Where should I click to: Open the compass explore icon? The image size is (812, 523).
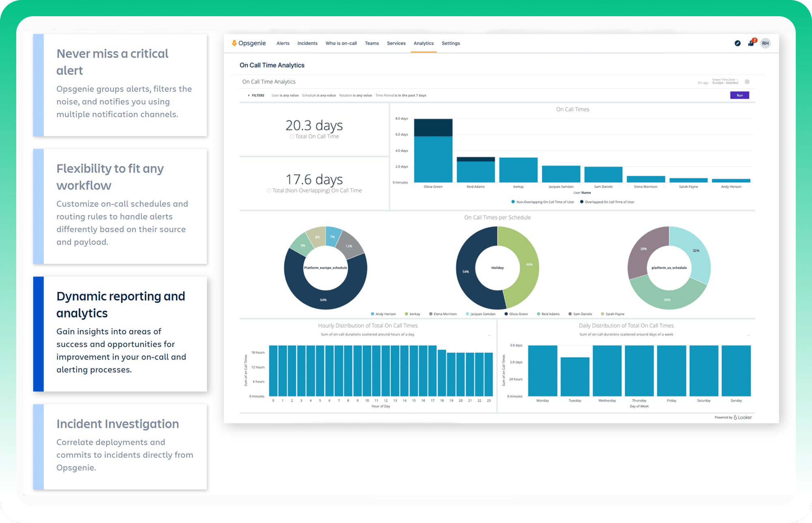tap(737, 43)
